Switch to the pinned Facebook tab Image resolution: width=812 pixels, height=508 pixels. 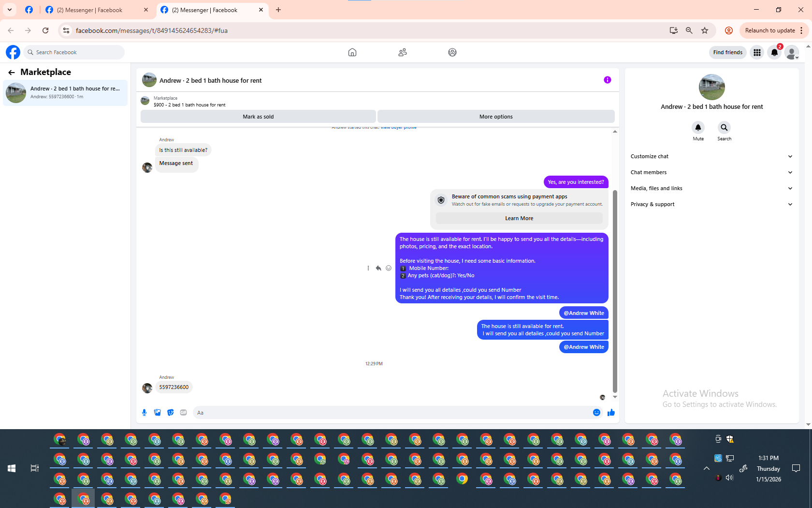tap(29, 10)
